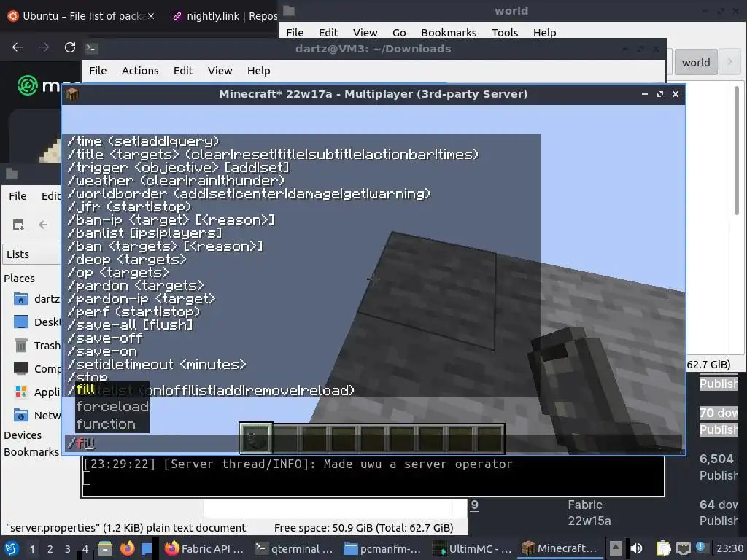Launch file manager from taskbar quick launch
The width and height of the screenshot is (747, 560).
coord(105,548)
